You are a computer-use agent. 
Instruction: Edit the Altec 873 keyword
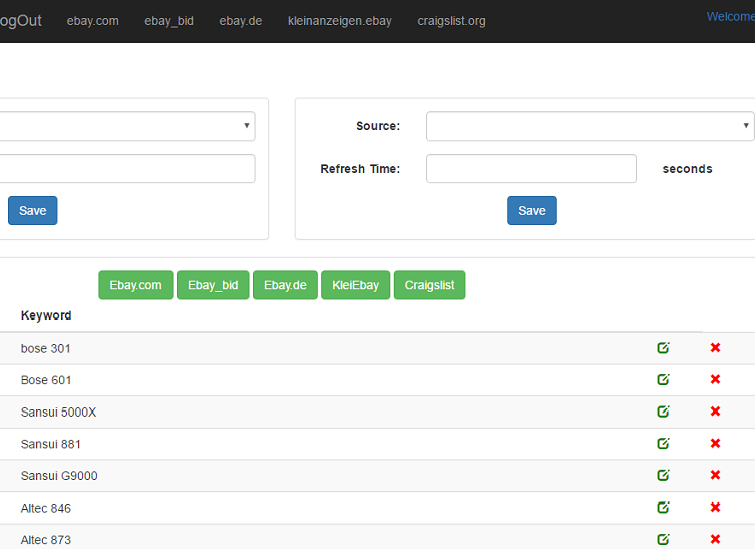pos(664,539)
